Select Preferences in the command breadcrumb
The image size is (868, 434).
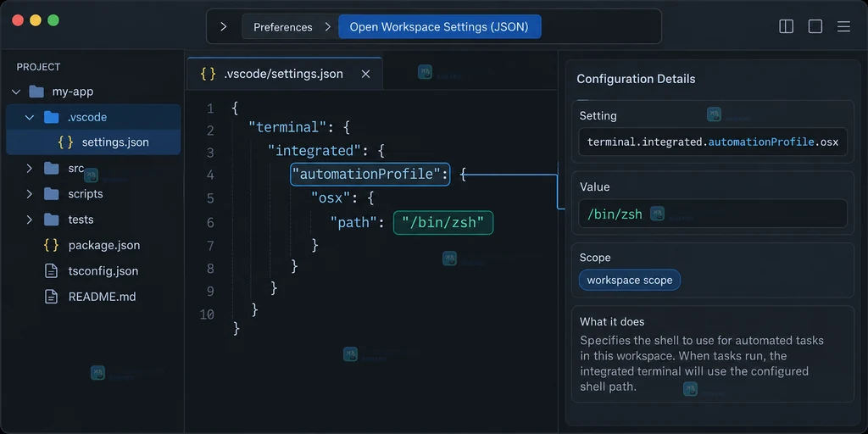point(283,27)
